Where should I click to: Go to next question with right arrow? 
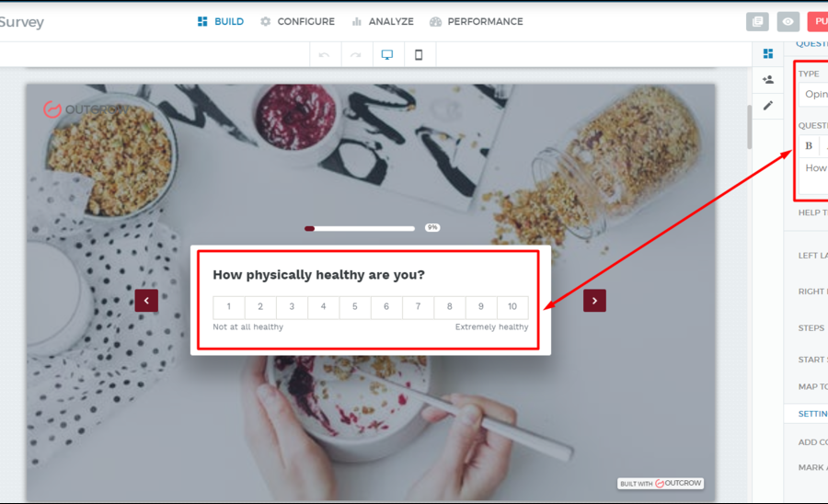pyautogui.click(x=594, y=301)
